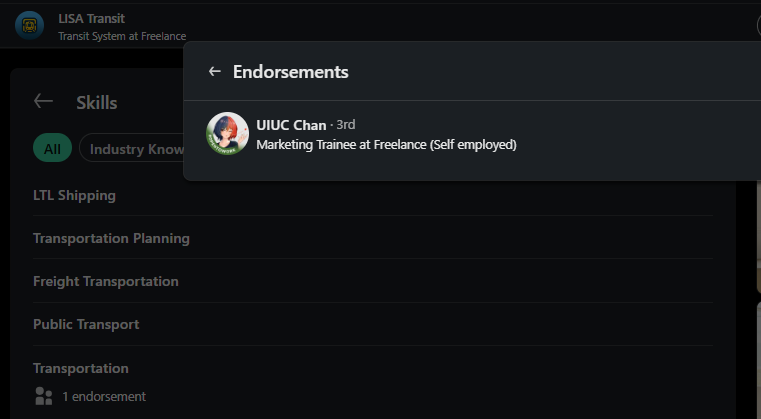The height and width of the screenshot is (419, 761).
Task: Click the 3rd degree connection label
Action: click(x=346, y=125)
